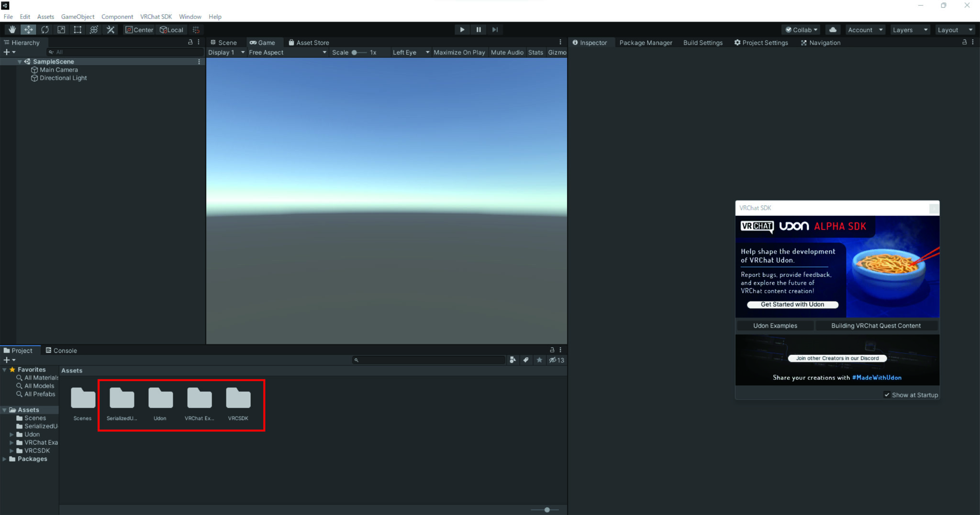The width and height of the screenshot is (980, 515).
Task: Select the Scale tool
Action: 61,30
